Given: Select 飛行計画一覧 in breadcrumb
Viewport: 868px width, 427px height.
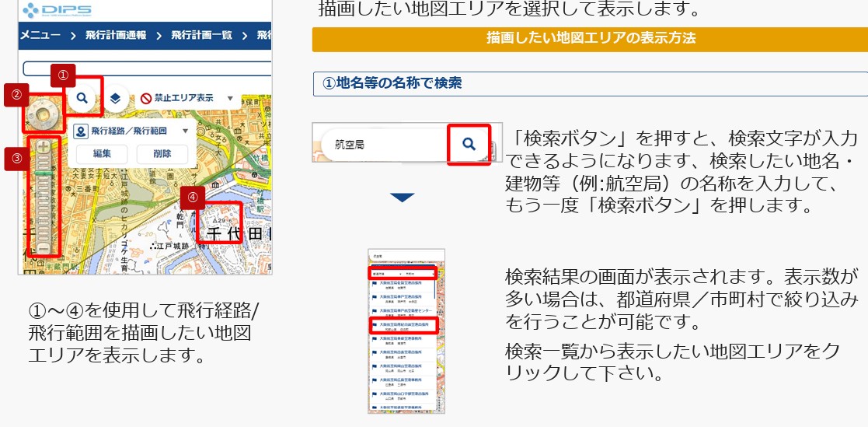Looking at the screenshot, I should [201, 36].
